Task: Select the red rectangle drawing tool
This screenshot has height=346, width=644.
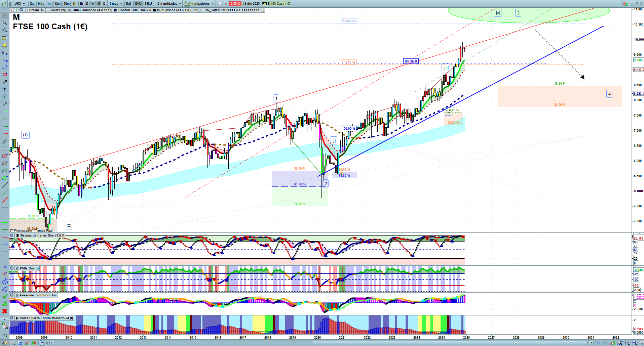Action: [5, 75]
